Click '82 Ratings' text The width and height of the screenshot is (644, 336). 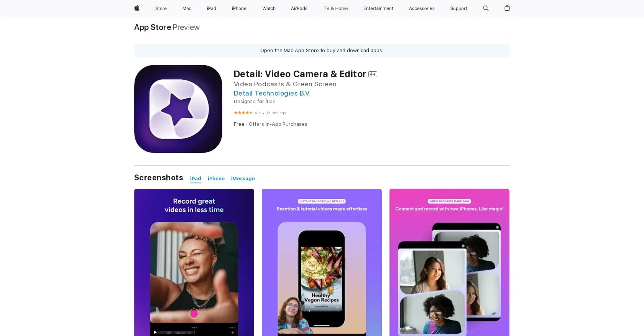pos(276,113)
